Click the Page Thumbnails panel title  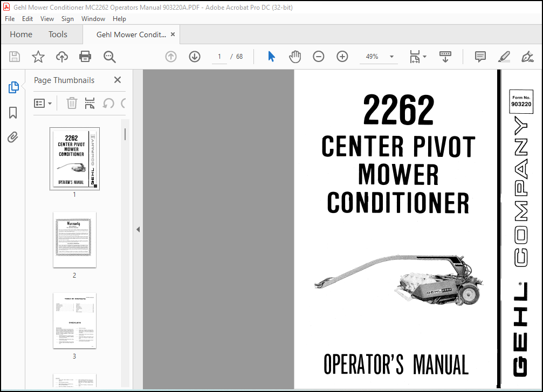click(x=64, y=80)
